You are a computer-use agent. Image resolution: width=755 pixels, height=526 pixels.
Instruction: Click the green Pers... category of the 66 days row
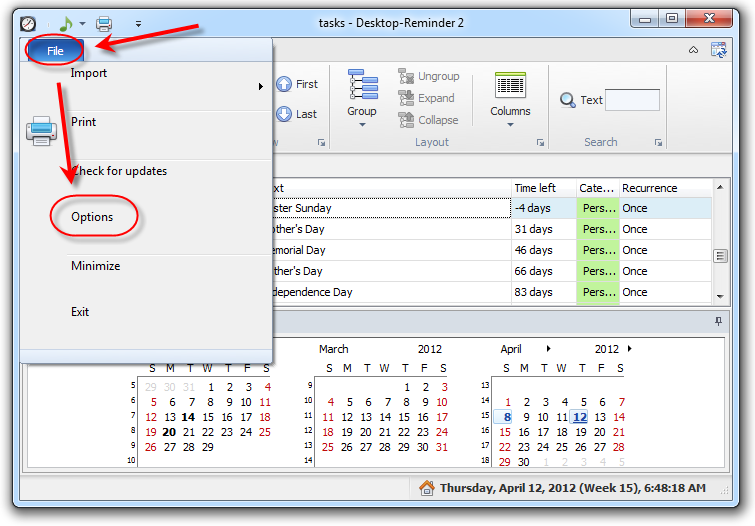(x=598, y=271)
